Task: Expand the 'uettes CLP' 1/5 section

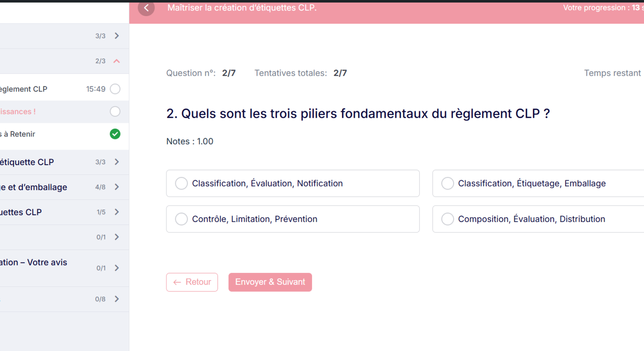Action: coord(117,212)
